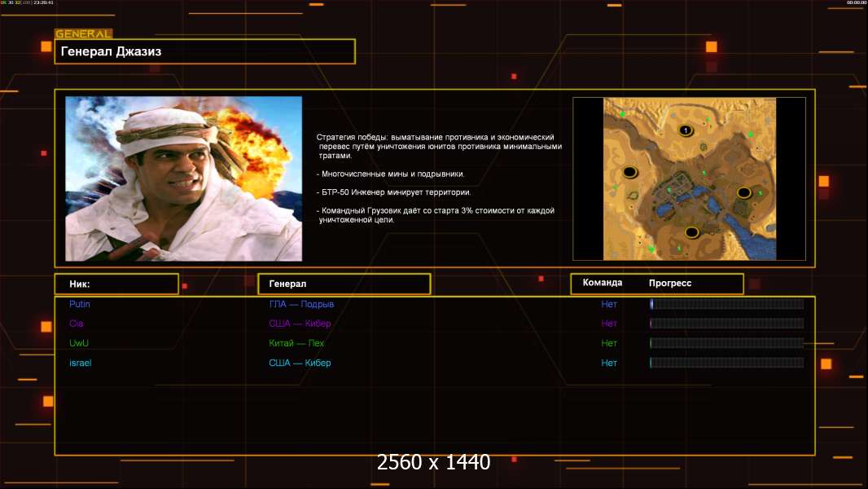868x489 pixels.
Task: Select player nickname 'israel'
Action: click(x=81, y=363)
